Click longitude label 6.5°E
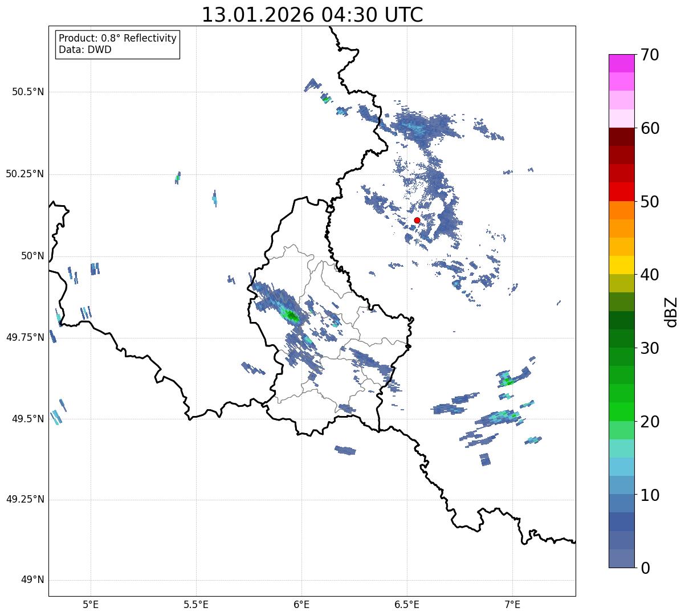 (x=407, y=605)
